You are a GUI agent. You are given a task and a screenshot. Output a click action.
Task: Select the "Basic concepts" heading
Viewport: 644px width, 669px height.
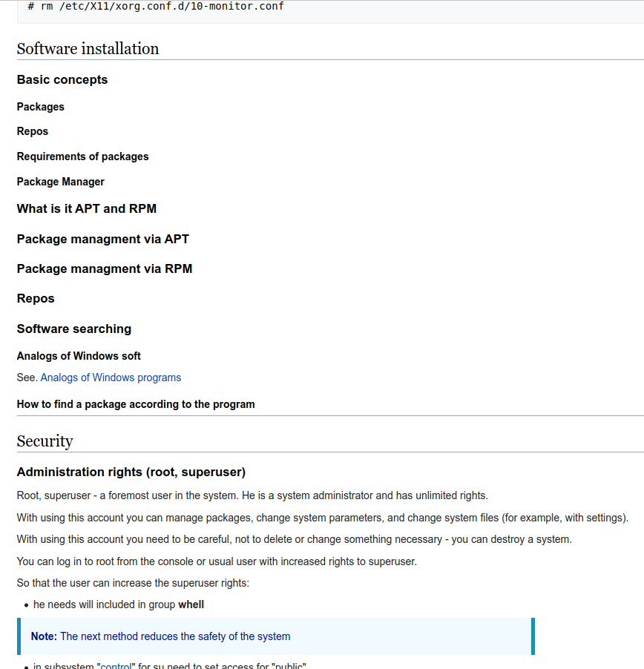click(62, 80)
